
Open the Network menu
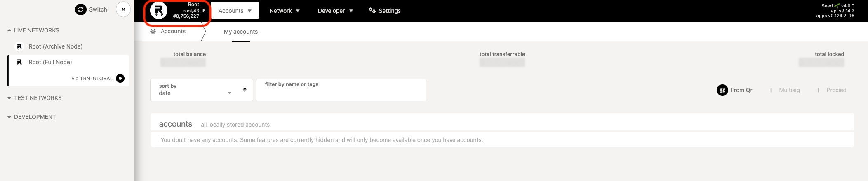click(x=284, y=11)
